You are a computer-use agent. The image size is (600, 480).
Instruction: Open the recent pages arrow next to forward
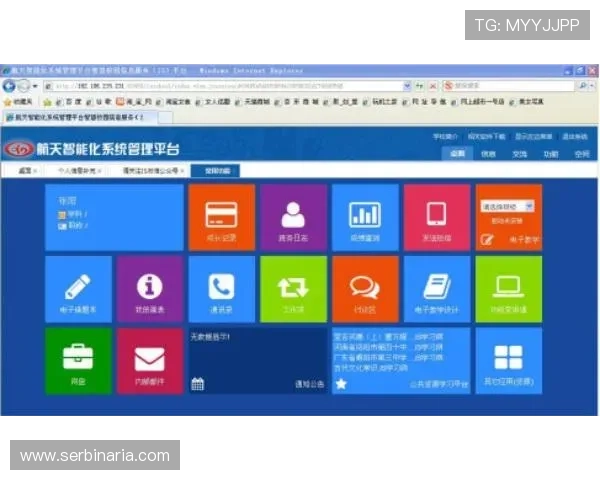(35, 86)
